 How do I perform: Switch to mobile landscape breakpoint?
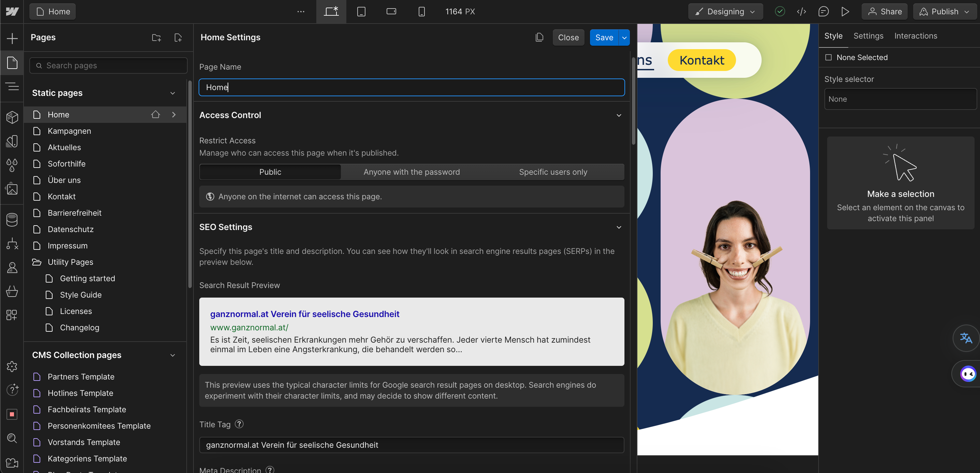pyautogui.click(x=391, y=11)
